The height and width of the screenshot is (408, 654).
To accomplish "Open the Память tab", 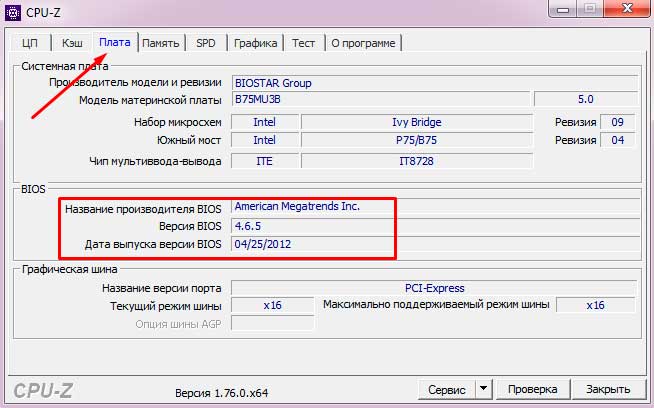I will [x=161, y=43].
